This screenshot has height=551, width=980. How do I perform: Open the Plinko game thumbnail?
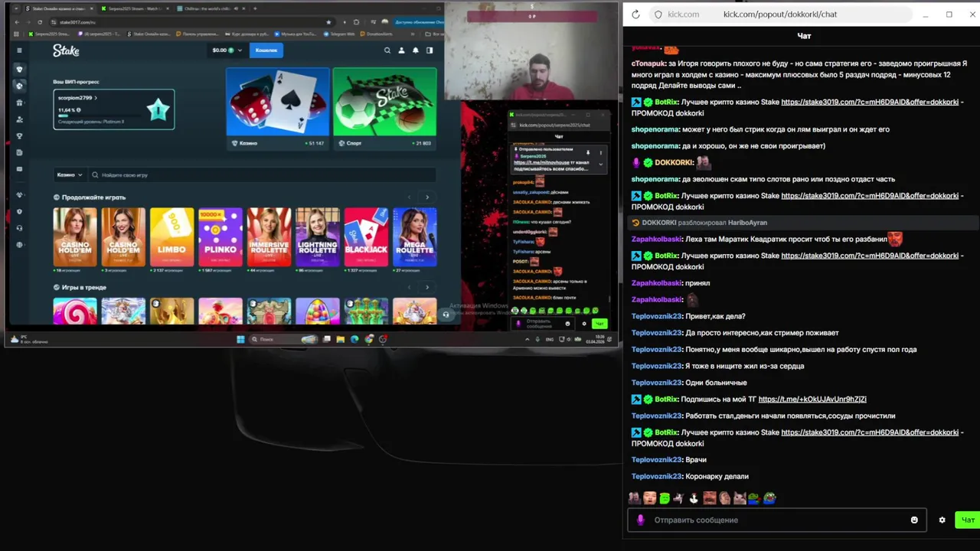tap(220, 237)
